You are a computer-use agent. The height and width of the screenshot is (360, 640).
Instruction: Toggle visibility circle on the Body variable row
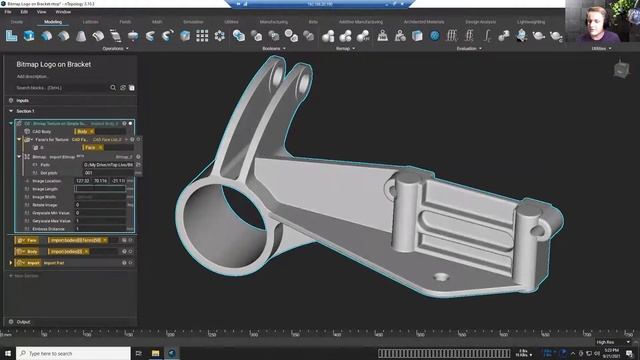pos(131,251)
